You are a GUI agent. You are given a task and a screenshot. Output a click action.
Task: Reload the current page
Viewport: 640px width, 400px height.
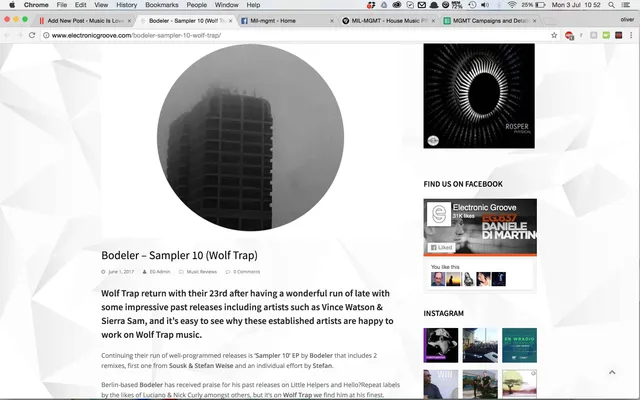[x=32, y=36]
